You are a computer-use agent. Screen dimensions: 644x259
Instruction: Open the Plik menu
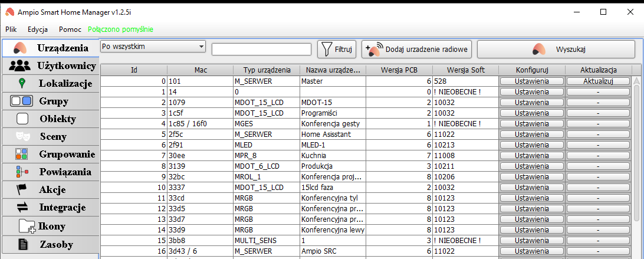(x=11, y=29)
